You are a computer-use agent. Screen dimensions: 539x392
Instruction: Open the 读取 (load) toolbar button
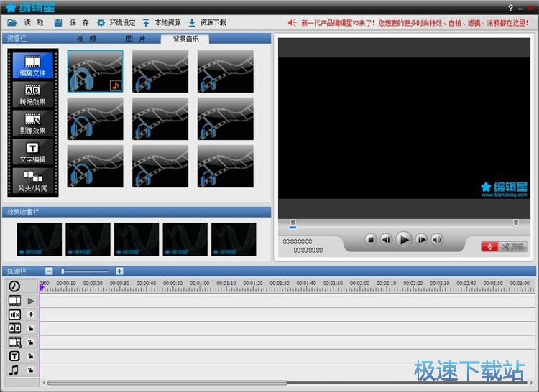pyautogui.click(x=25, y=23)
